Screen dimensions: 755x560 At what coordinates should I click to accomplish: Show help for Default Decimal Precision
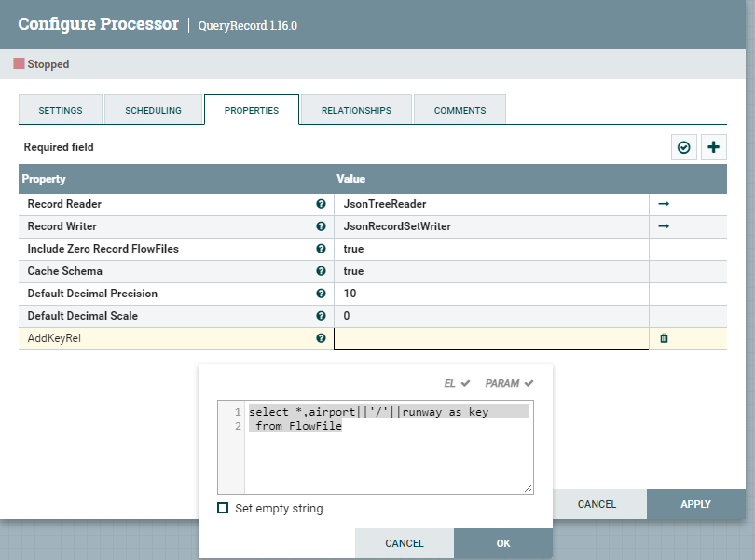tap(321, 294)
